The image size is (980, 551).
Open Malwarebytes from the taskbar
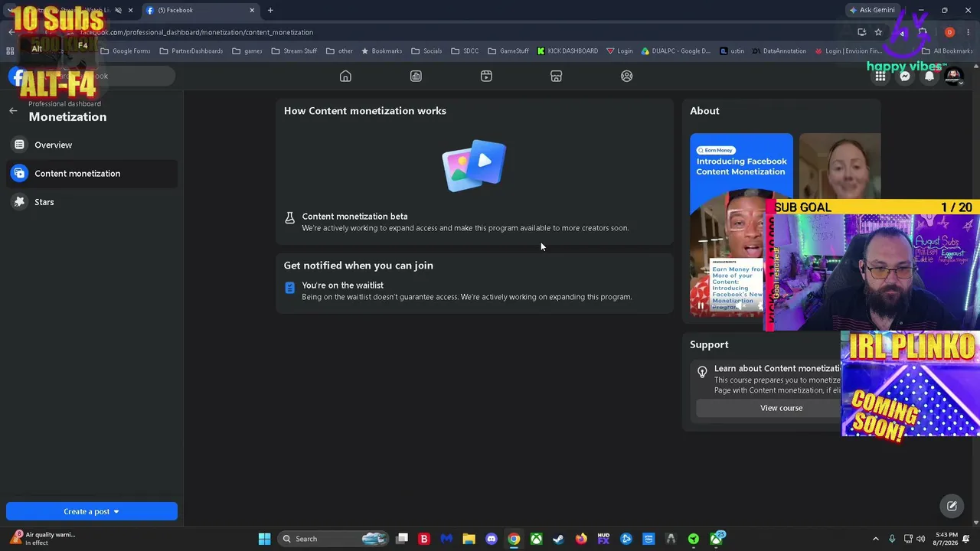446,539
